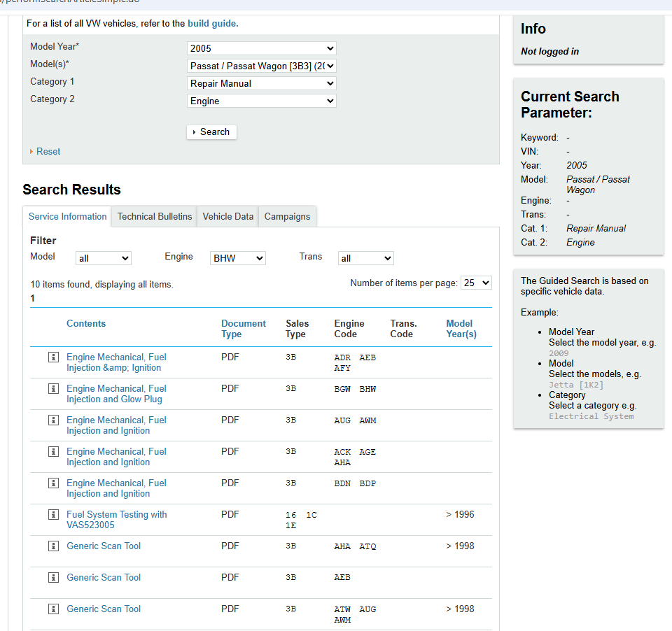Click info icon for ADR AEB AFY row
The image size is (672, 631).
point(53,357)
